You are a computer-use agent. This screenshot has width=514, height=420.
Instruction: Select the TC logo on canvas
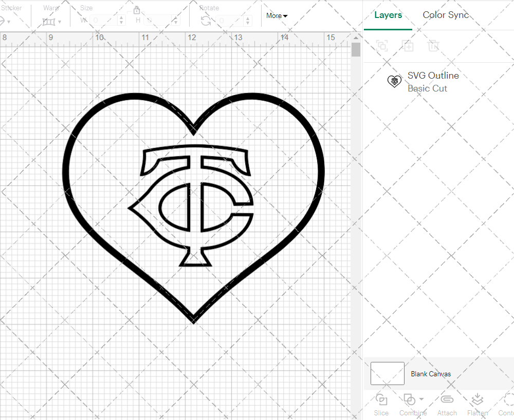tap(191, 205)
